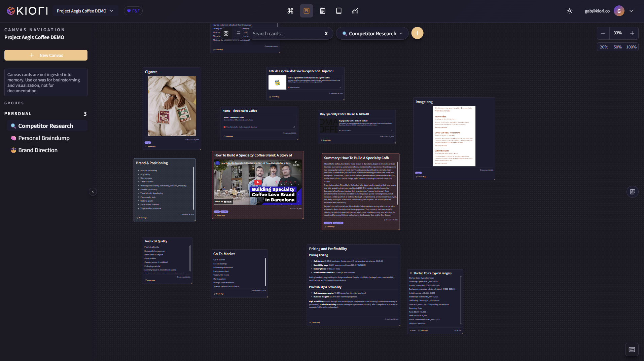Click the zoom in plus button

pyautogui.click(x=632, y=33)
